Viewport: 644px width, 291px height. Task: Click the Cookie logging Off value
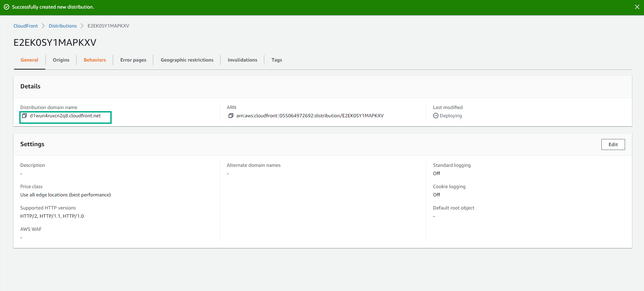pyautogui.click(x=436, y=195)
